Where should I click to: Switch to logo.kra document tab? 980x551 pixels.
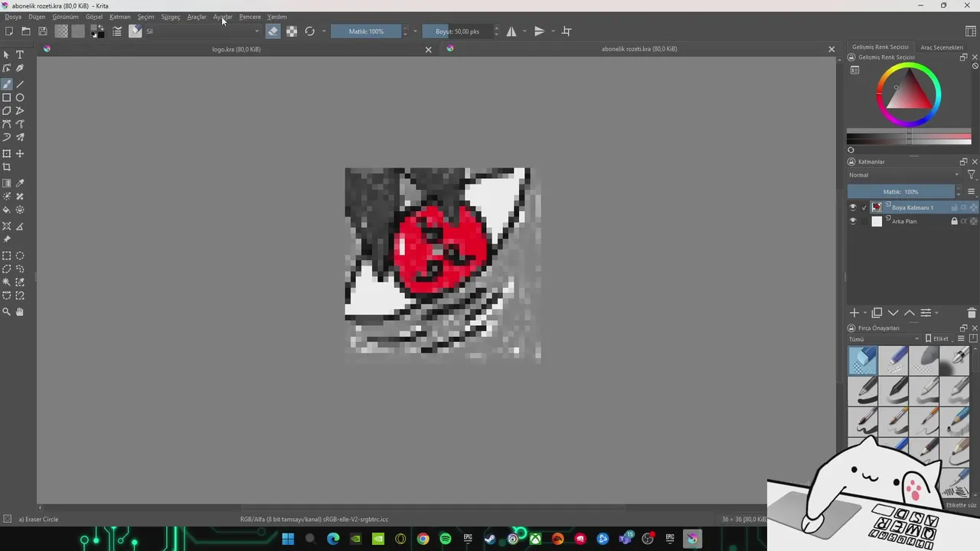pyautogui.click(x=237, y=49)
